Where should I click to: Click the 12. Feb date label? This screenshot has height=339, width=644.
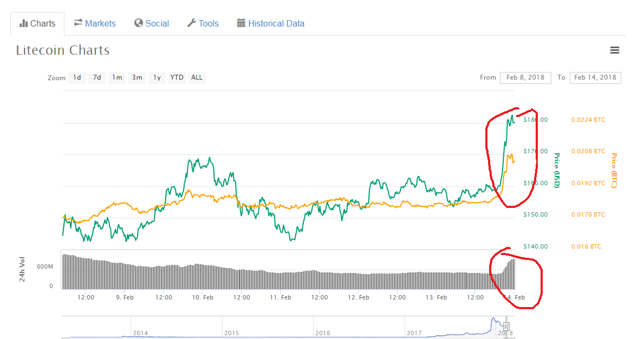pos(358,297)
